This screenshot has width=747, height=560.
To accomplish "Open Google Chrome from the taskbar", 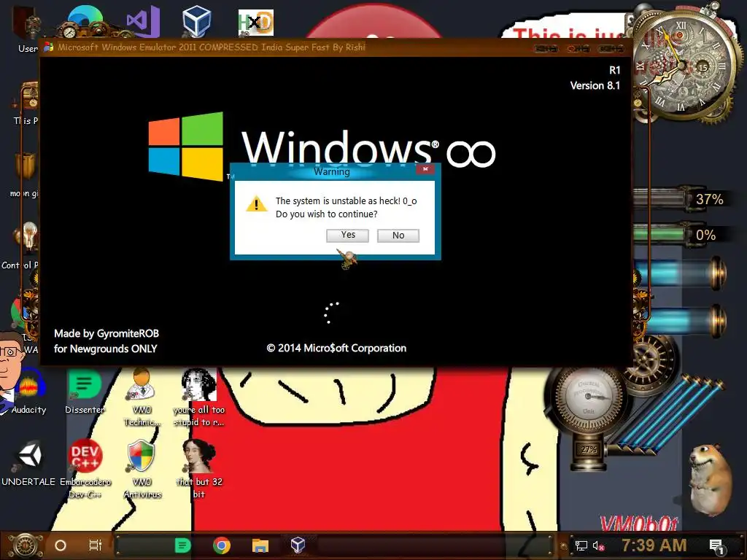I will point(222,545).
